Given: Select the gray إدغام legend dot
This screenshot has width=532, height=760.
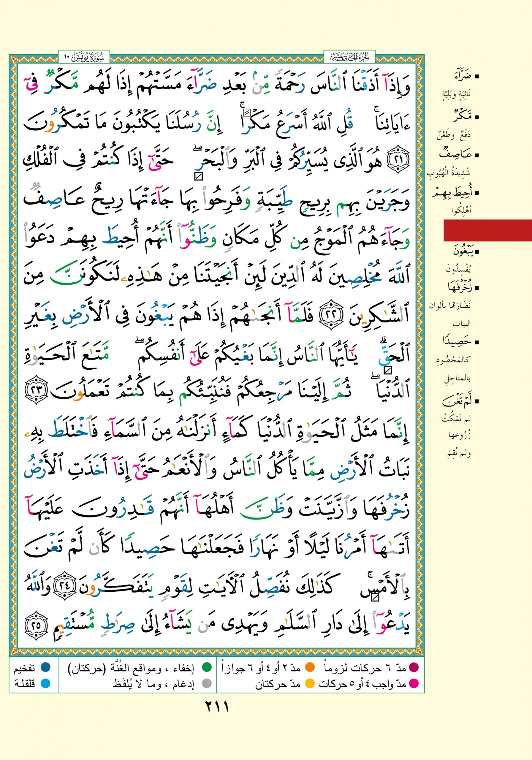Looking at the screenshot, I should (x=207, y=683).
